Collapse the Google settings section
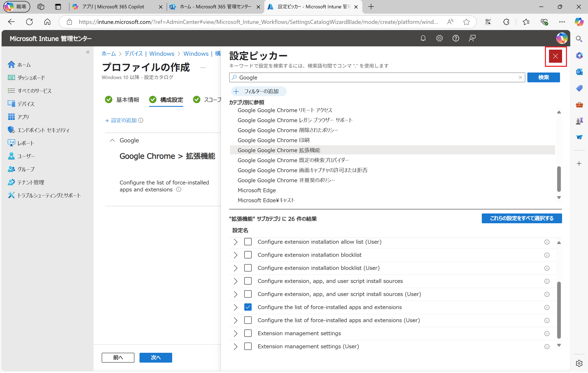Screen dimensions: 588x373 click(112, 140)
